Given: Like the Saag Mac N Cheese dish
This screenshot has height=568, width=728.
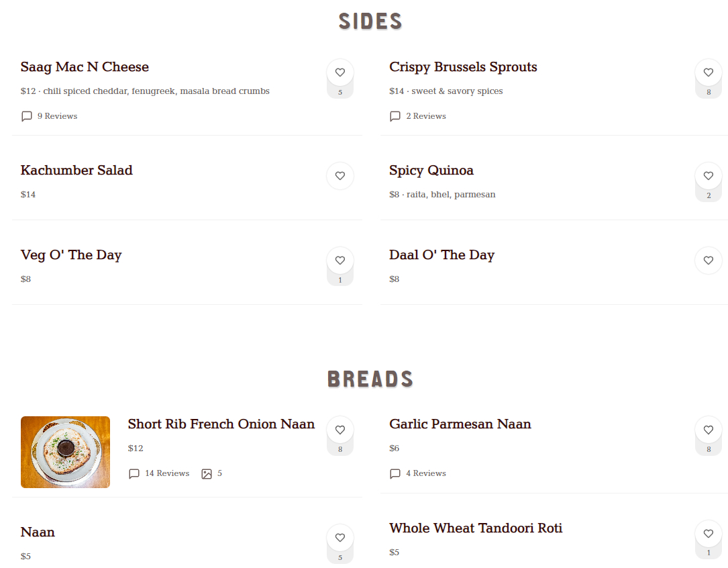Looking at the screenshot, I should [x=340, y=73].
